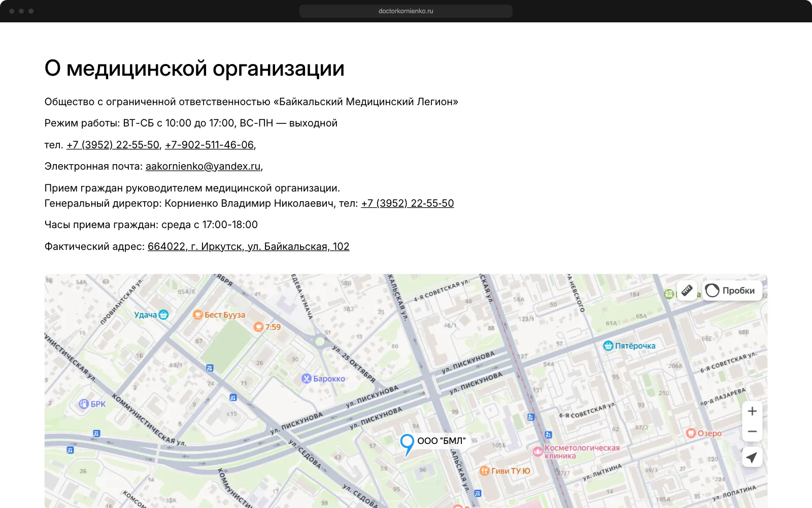Open the Косметологическая клиника marker
Screen dimensions: 812x508
(x=576, y=452)
